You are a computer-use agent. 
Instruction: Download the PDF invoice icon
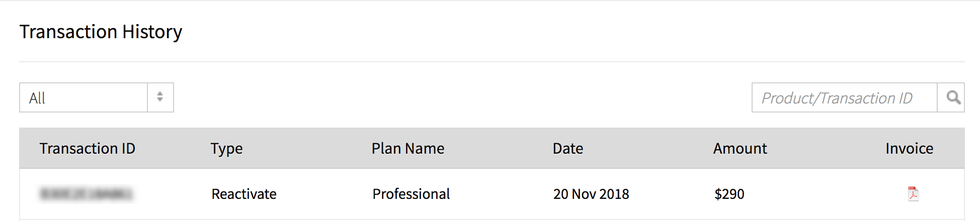[913, 194]
